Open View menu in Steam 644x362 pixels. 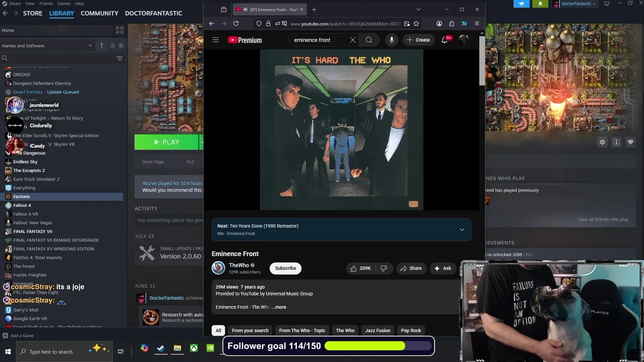point(30,4)
